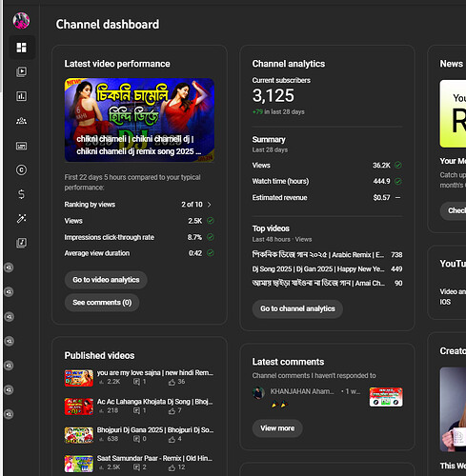Open 'Saat Samundar Paar - Remix' video title
Screen dimensions: 466x476
pos(155,458)
